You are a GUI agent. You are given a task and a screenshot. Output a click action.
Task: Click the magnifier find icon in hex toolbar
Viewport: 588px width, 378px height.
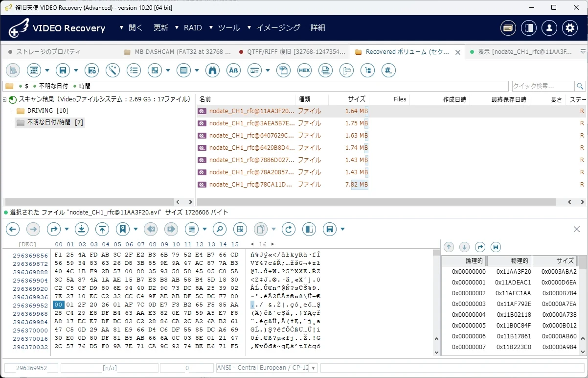pyautogui.click(x=219, y=229)
